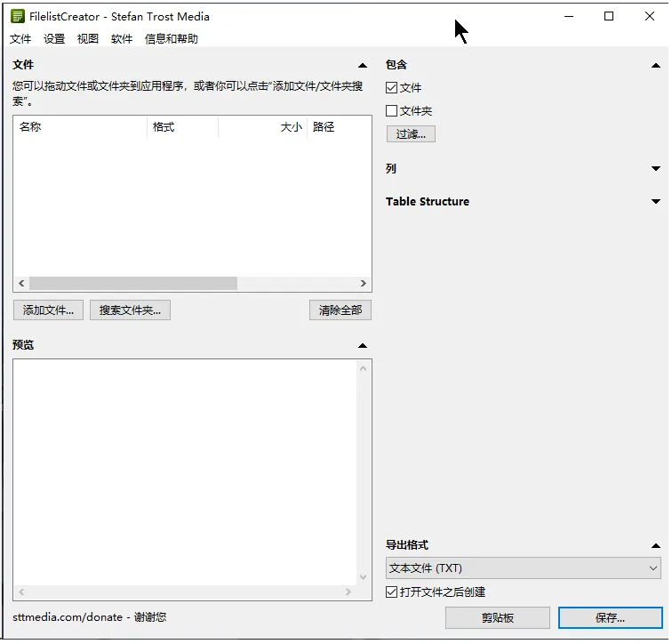This screenshot has height=644, width=672.
Task: Click the 保存... button
Action: click(x=611, y=618)
